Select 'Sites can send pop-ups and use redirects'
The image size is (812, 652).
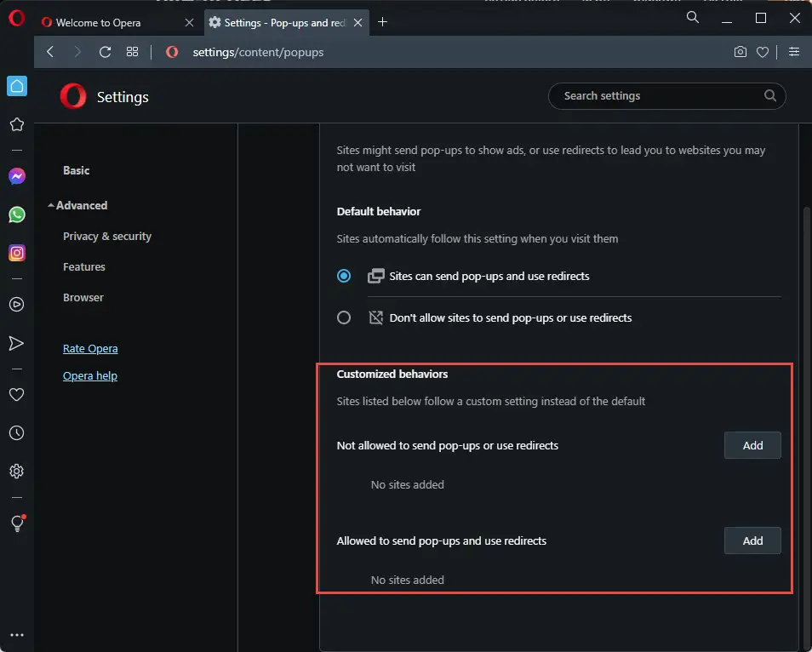tap(344, 276)
